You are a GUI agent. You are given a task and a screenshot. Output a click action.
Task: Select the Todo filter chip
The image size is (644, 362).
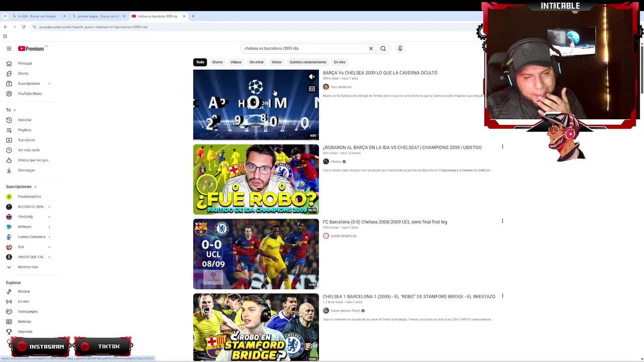coord(200,62)
